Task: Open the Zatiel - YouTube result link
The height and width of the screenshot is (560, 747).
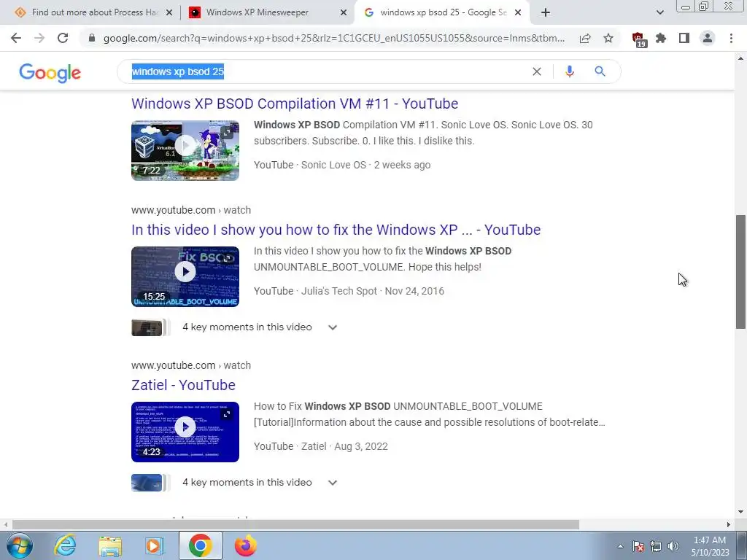Action: [183, 385]
